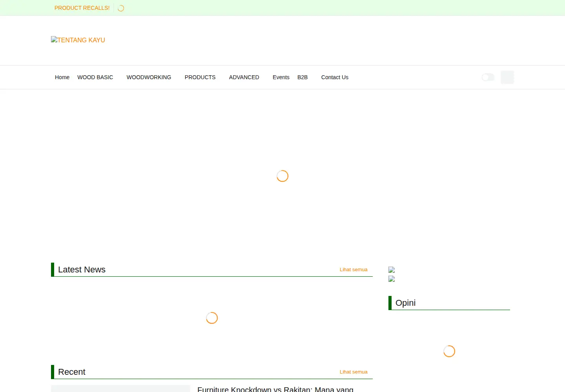Viewport: 565px width, 392px height.
Task: Go to the B2B page
Action: point(303,77)
